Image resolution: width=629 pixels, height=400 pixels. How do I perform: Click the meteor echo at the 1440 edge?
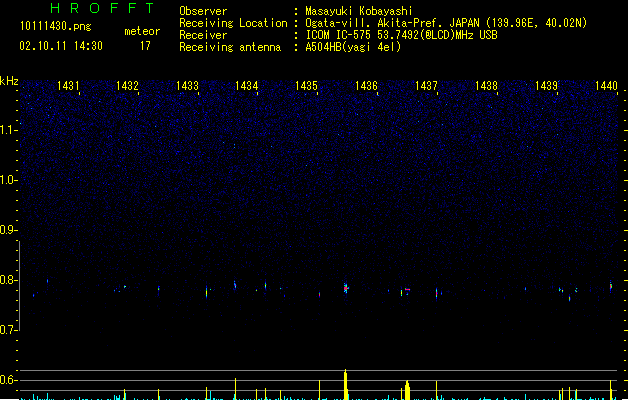point(611,286)
